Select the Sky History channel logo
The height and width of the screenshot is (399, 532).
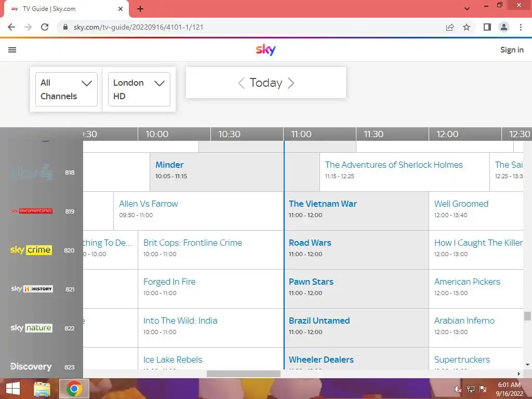click(32, 289)
